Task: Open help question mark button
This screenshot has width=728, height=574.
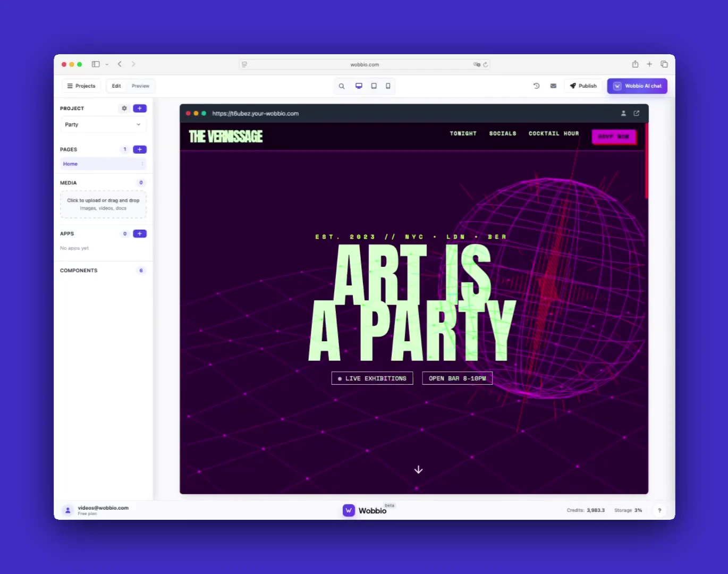Action: click(x=659, y=510)
